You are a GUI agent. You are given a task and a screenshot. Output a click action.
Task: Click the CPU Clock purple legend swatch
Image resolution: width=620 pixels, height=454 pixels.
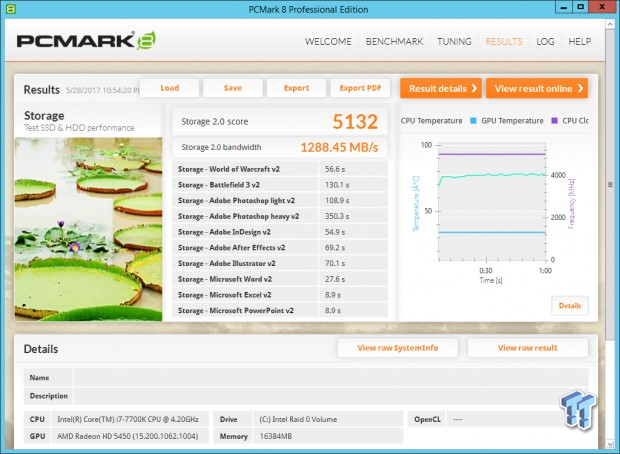(554, 121)
